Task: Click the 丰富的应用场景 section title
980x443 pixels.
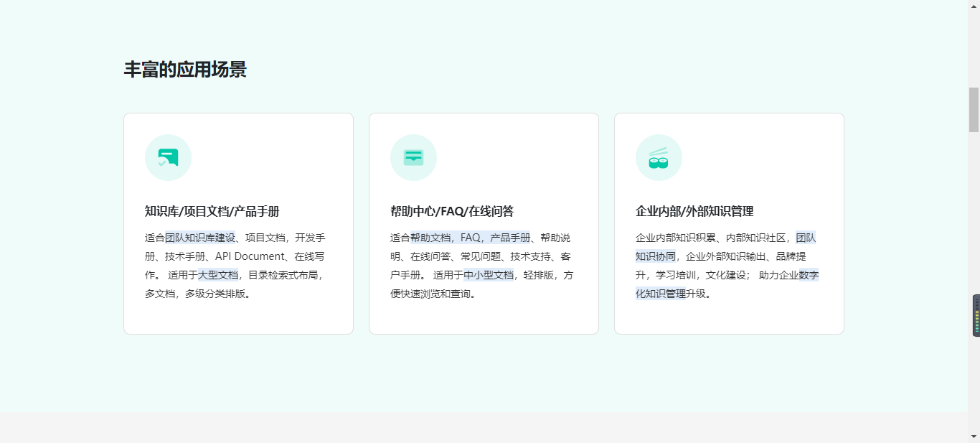Action: pyautogui.click(x=185, y=70)
